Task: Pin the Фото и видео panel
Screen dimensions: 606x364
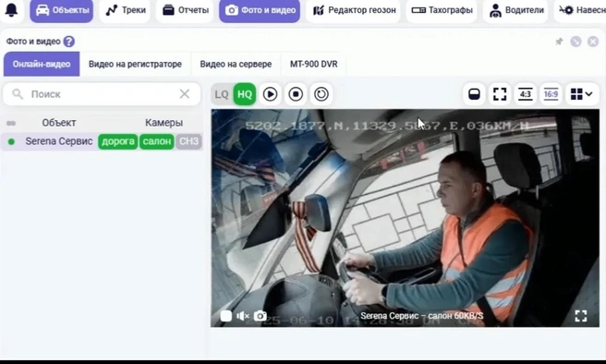Action: coord(559,42)
